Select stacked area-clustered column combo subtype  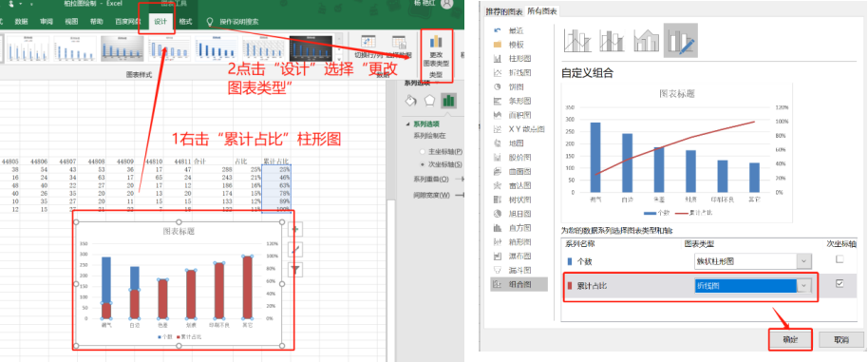[x=647, y=41]
